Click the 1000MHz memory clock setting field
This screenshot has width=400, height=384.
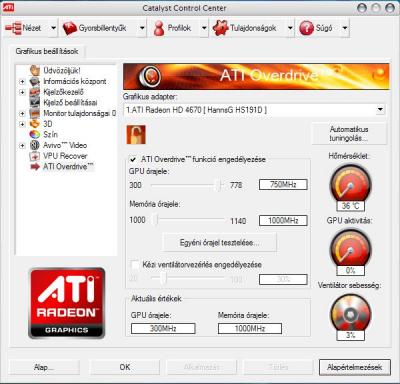click(283, 220)
